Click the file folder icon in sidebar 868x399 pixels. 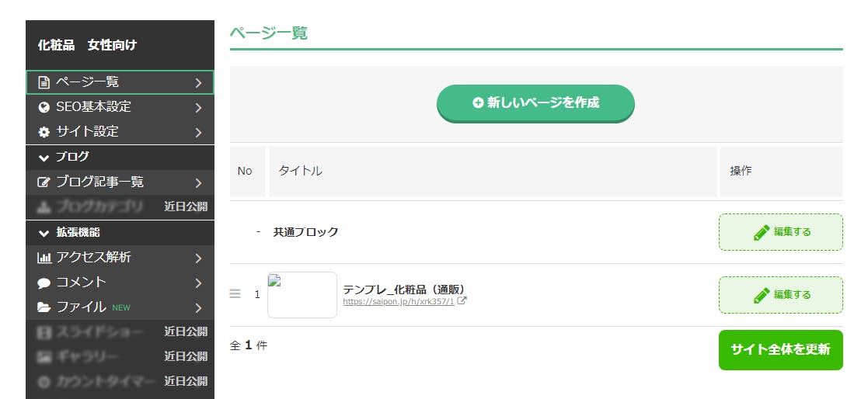coord(44,307)
